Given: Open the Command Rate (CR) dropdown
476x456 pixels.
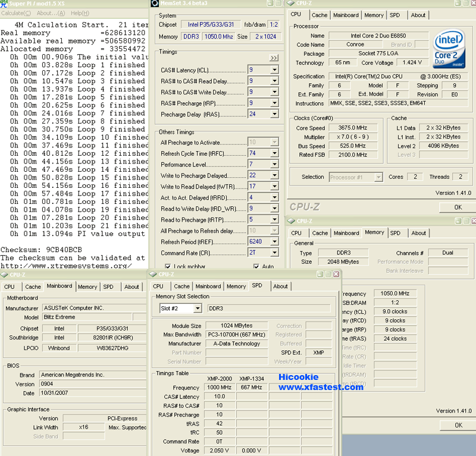Looking at the screenshot, I should (274, 253).
